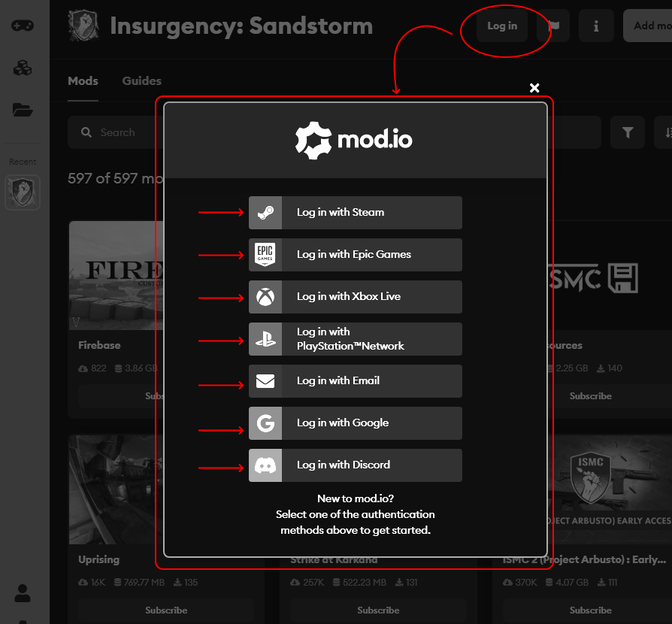Click Strike at Karkand's 257K downloads value

tap(313, 583)
